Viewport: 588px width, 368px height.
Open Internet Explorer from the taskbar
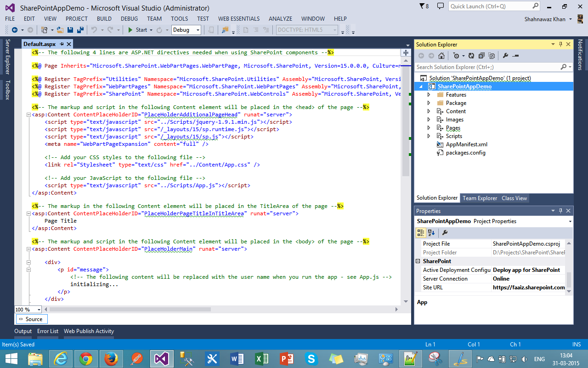coord(60,358)
